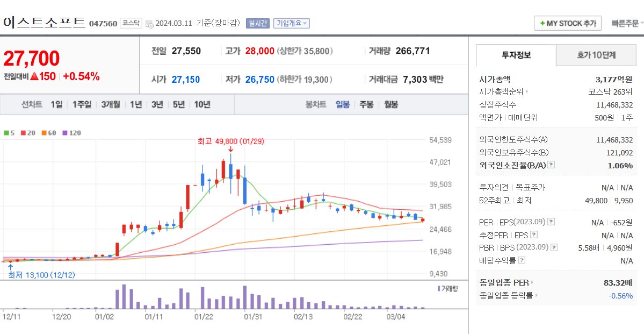The height and width of the screenshot is (334, 644).
Task: Click the 최저 13,100 (12/12) chart marker
Action: 41,275
